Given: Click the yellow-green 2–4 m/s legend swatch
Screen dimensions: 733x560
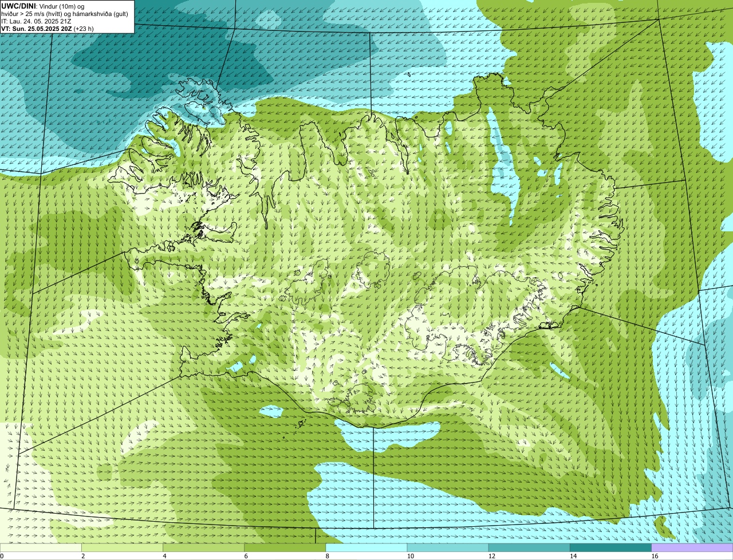Looking at the screenshot, I should tap(122, 547).
